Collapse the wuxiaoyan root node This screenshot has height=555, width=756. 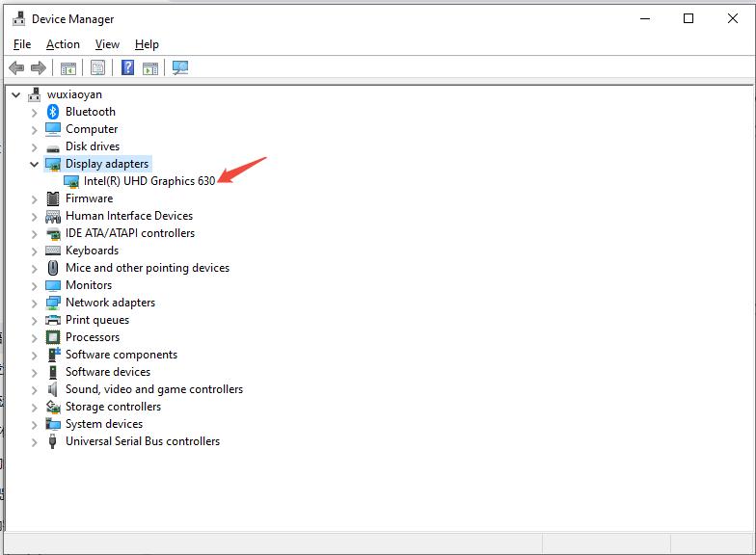pyautogui.click(x=16, y=94)
